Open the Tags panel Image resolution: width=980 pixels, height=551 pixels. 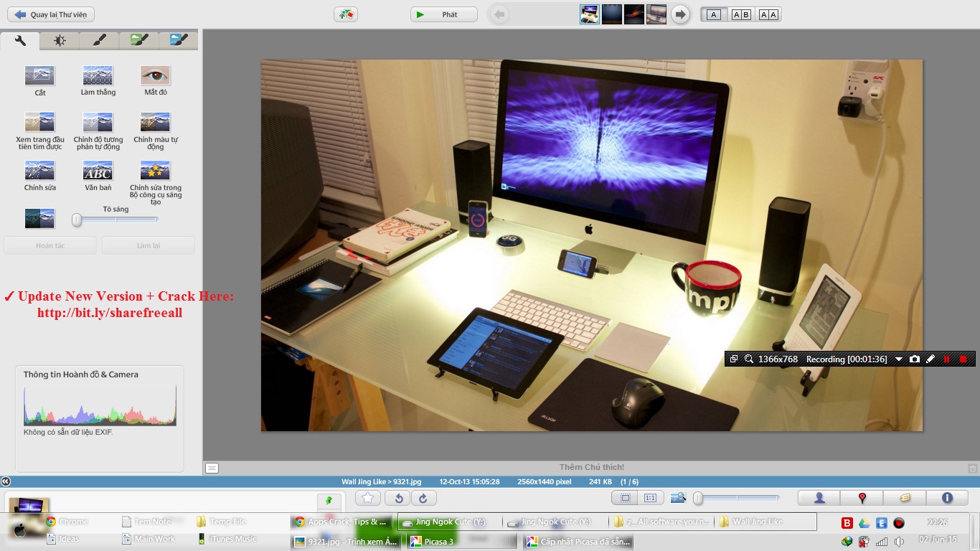(x=905, y=498)
